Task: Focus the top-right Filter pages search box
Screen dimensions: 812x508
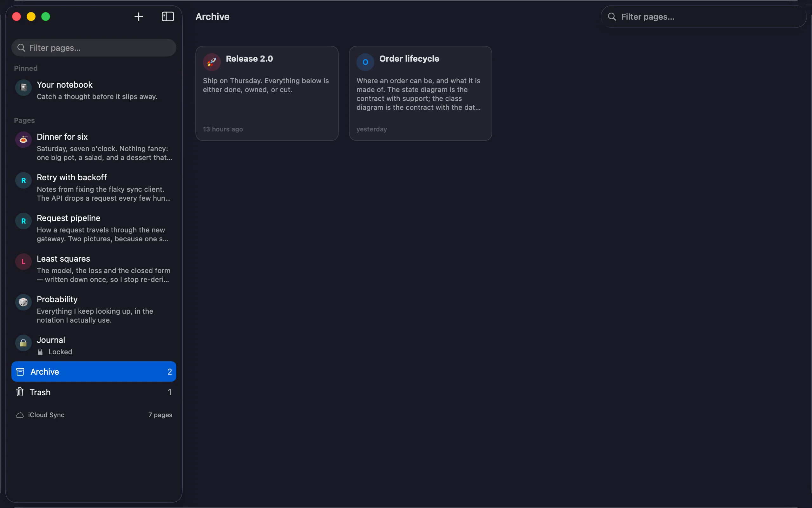Action: [x=703, y=17]
